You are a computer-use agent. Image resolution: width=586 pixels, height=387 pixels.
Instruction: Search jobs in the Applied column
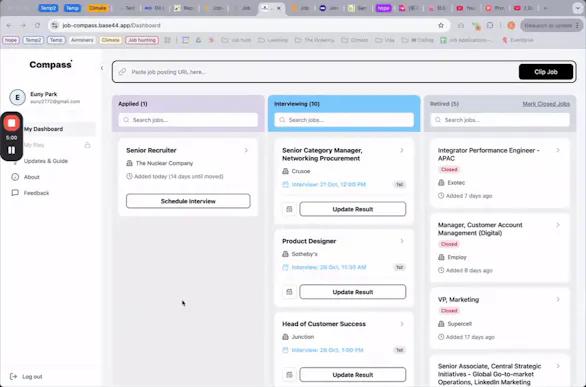pyautogui.click(x=188, y=120)
